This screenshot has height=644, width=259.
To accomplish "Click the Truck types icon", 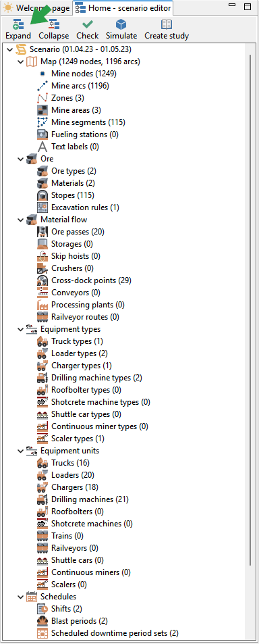I will (x=42, y=341).
